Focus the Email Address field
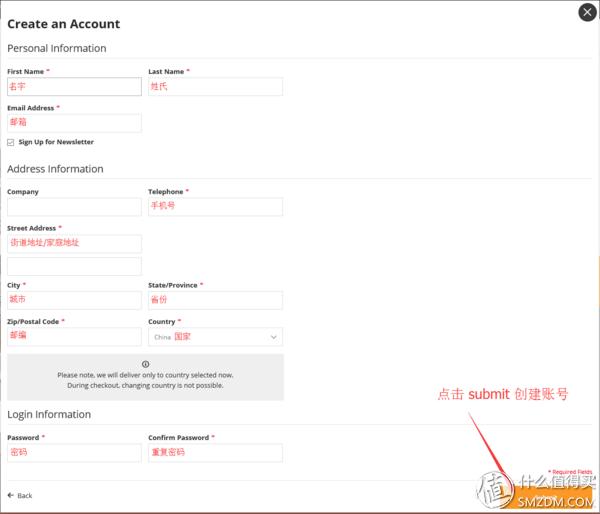The height and width of the screenshot is (514, 600). point(74,123)
